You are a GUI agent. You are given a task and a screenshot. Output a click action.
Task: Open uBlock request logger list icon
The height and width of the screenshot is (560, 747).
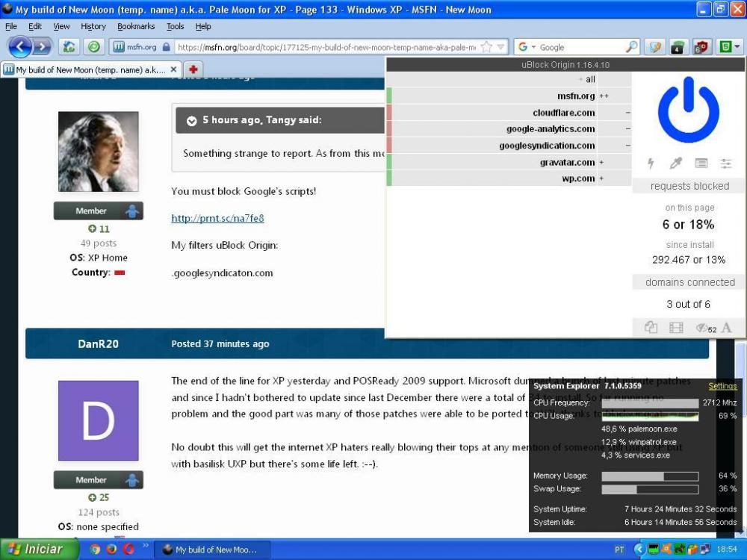[x=701, y=164]
